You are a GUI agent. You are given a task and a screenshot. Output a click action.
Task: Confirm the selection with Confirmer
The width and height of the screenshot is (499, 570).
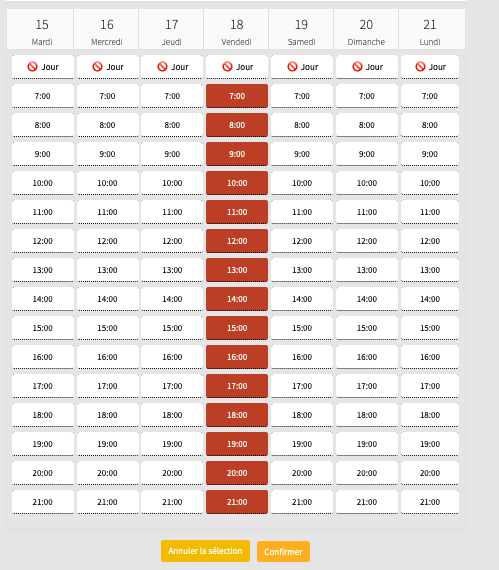[283, 552]
